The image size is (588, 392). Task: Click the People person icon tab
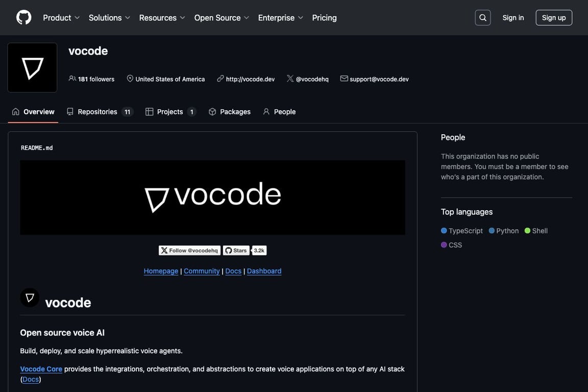(x=266, y=112)
